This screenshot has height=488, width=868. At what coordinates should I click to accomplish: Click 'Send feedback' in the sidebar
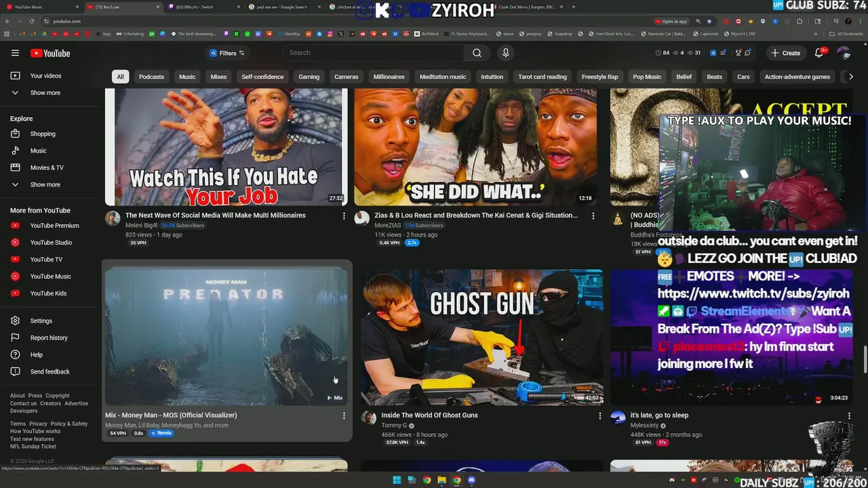pyautogui.click(x=50, y=371)
